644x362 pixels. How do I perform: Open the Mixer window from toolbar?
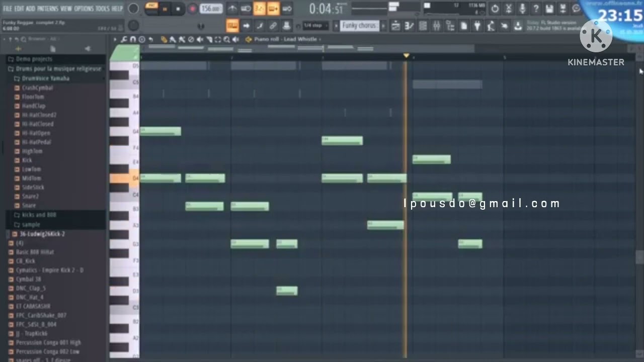click(436, 26)
